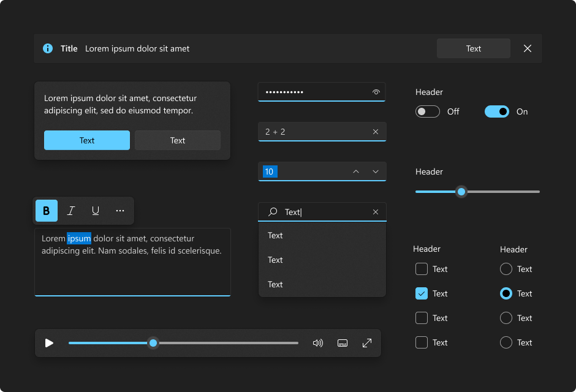Click the Text button in the info bar
The height and width of the screenshot is (392, 576).
[473, 48]
